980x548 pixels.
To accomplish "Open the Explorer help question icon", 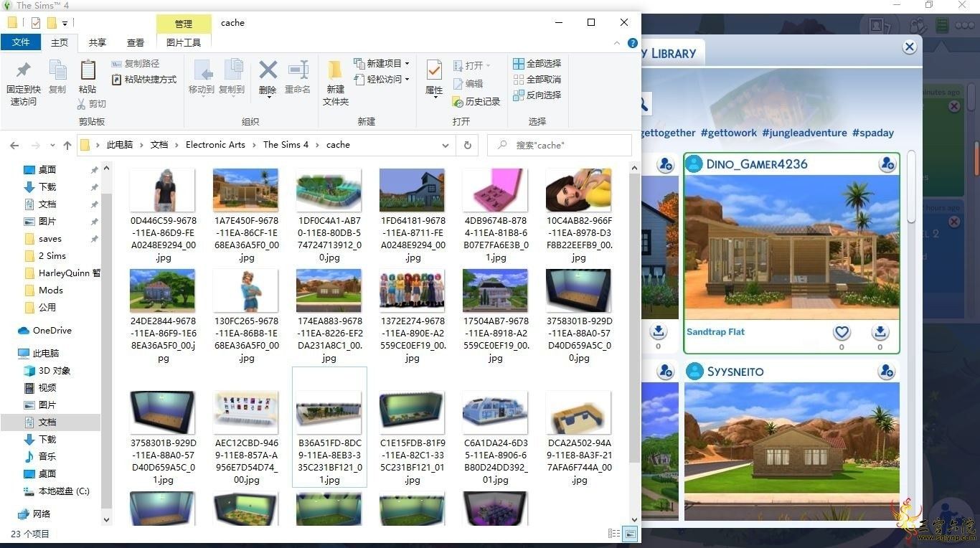I will (633, 43).
